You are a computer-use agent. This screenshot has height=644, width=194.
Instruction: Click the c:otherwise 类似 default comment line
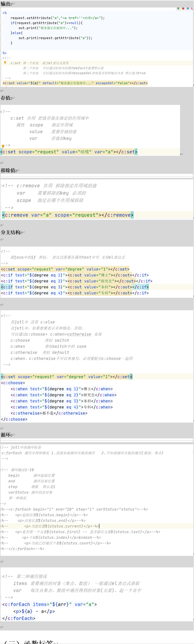(x=40, y=352)
